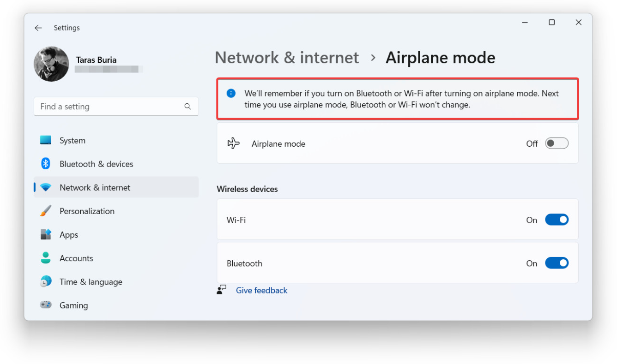Go to Network & internet breadcrumb

pos(287,58)
